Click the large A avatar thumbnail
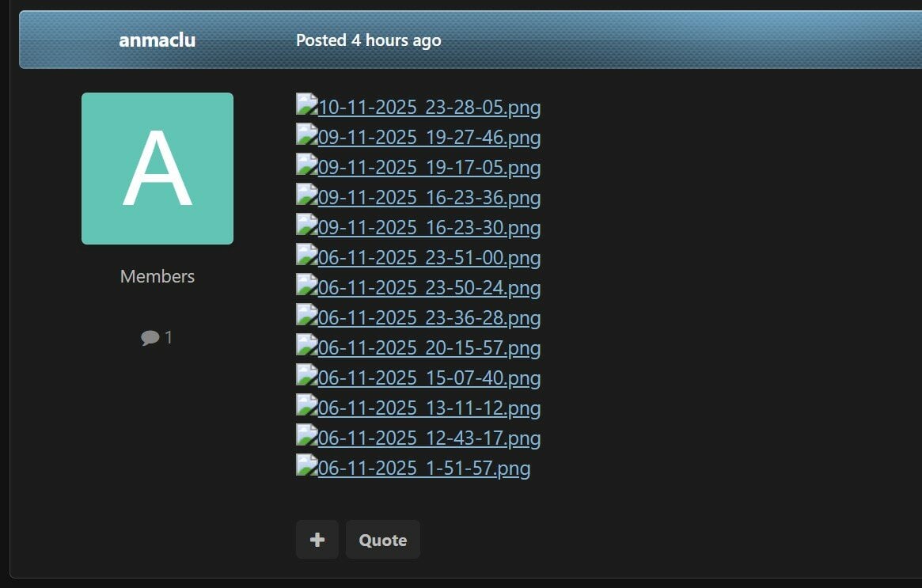 157,168
